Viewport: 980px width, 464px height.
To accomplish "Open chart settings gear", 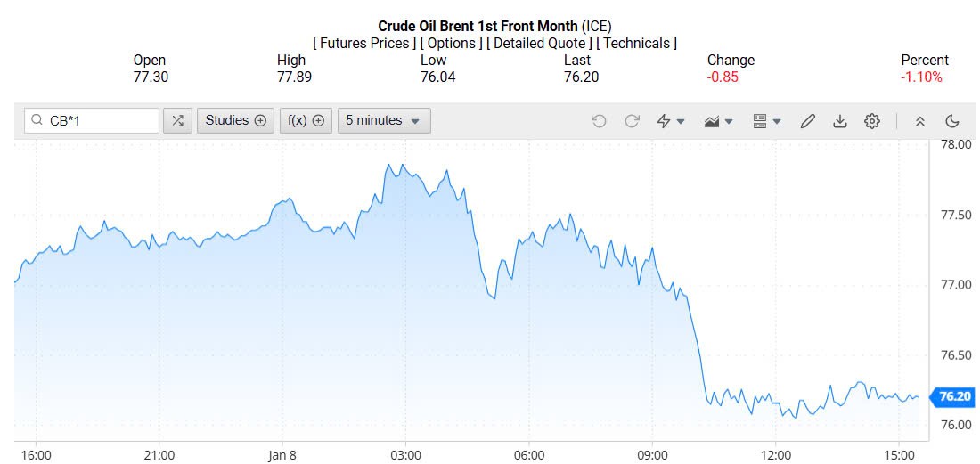I will point(872,121).
